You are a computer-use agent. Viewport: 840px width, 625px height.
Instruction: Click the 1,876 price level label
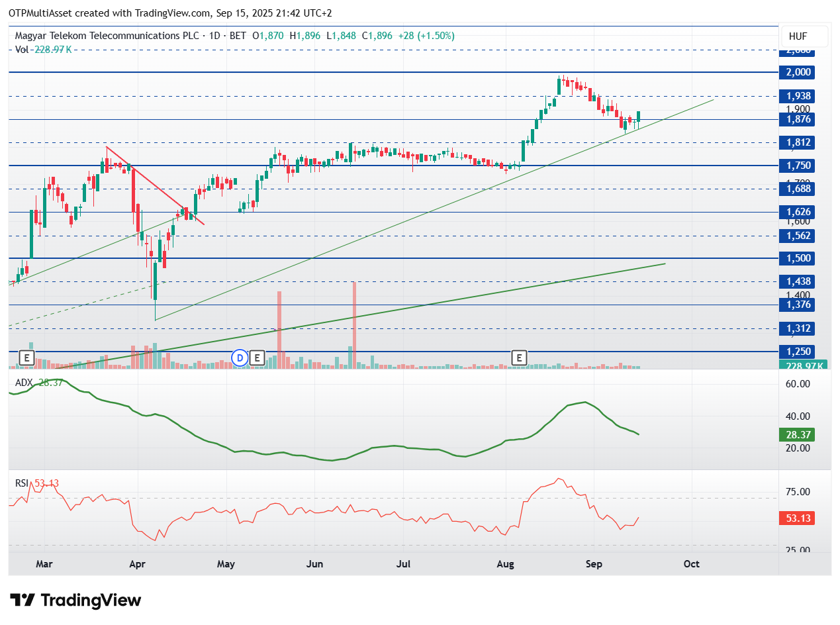tap(796, 119)
